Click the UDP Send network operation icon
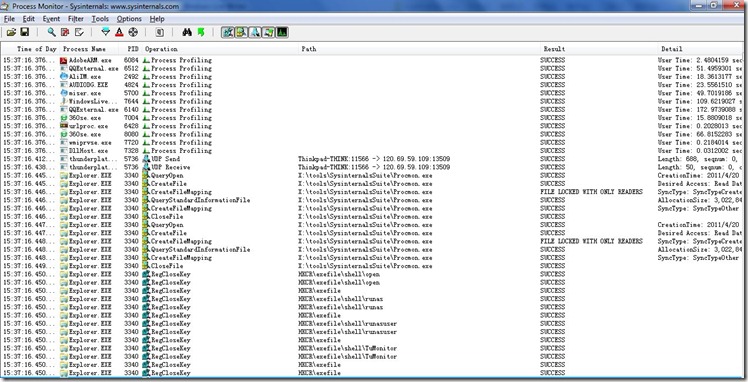 click(x=146, y=159)
